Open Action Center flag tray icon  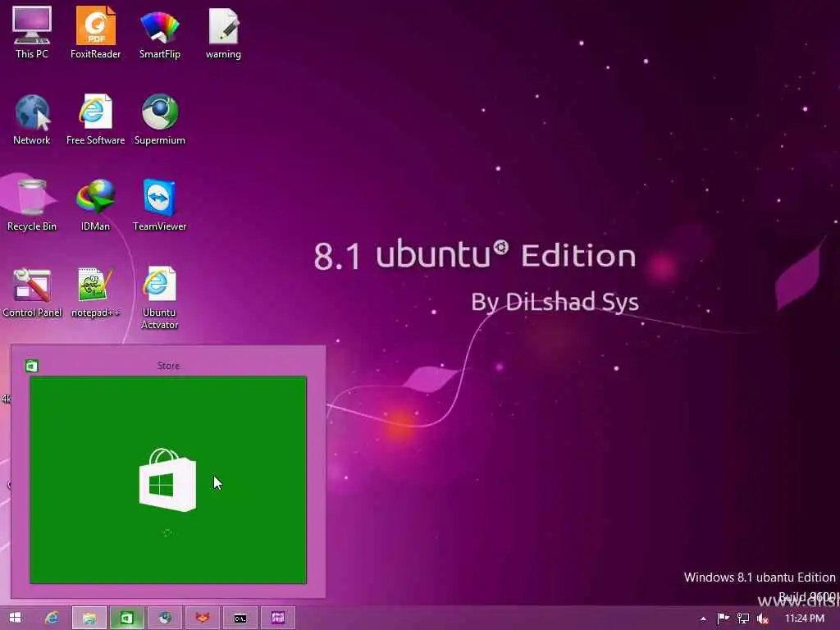pos(723,619)
